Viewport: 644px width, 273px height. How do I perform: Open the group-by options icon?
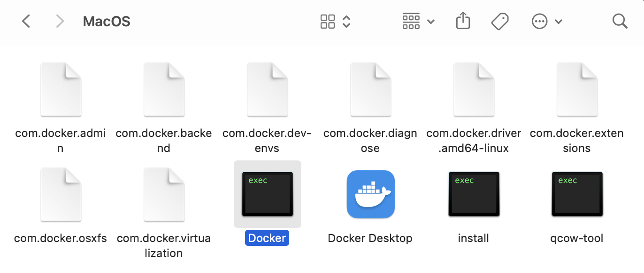pyautogui.click(x=411, y=21)
